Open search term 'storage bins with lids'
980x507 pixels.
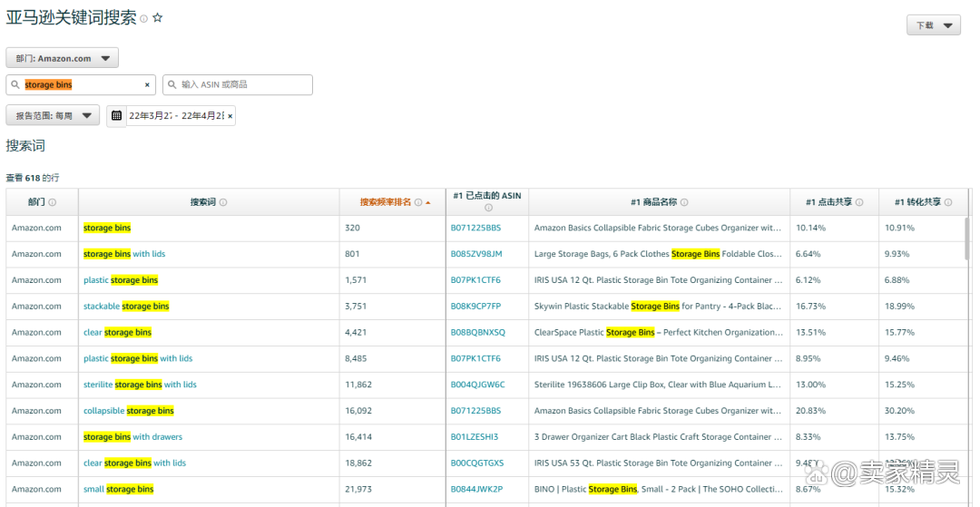pyautogui.click(x=124, y=254)
